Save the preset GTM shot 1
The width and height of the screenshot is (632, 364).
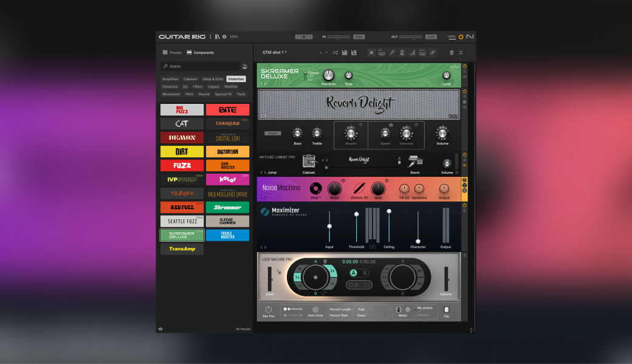tap(345, 52)
